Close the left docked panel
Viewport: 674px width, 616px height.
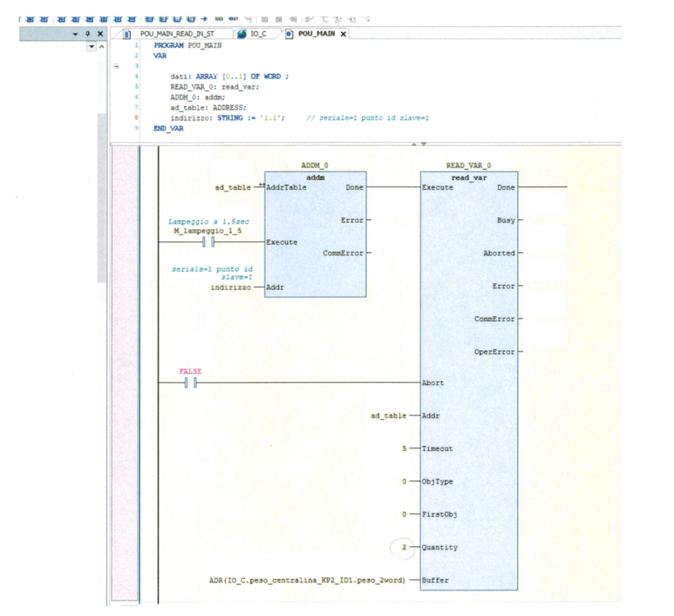pyautogui.click(x=99, y=34)
